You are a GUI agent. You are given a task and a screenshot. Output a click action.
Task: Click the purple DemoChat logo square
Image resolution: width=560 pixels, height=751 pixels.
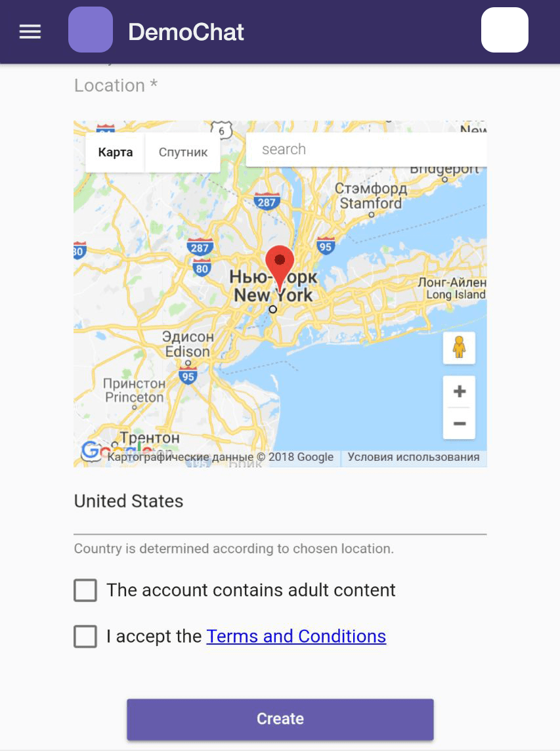[91, 30]
